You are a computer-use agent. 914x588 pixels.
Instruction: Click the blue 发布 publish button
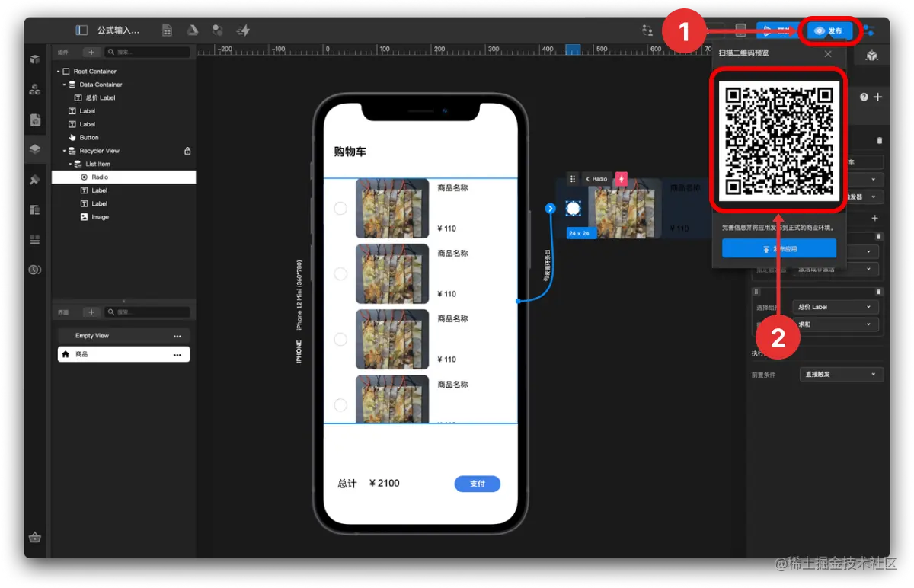click(x=830, y=31)
